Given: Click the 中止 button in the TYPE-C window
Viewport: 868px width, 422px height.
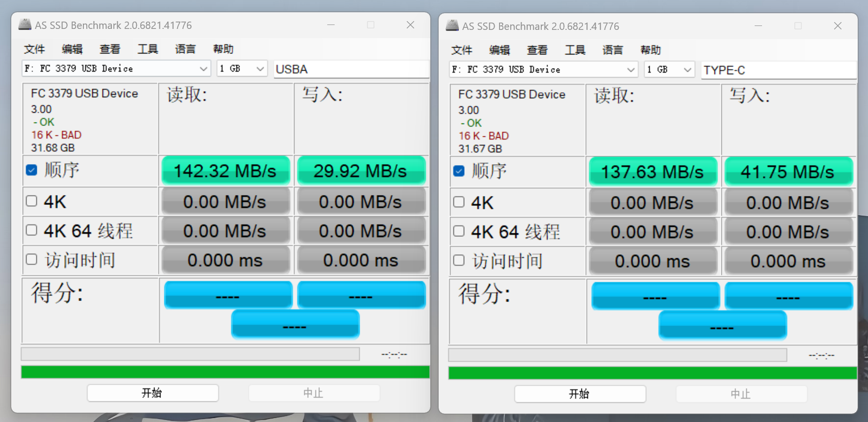Looking at the screenshot, I should 741,394.
